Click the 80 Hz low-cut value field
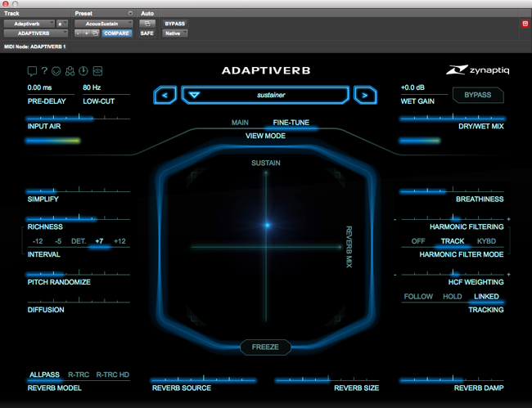The height and width of the screenshot is (408, 532). tap(92, 87)
